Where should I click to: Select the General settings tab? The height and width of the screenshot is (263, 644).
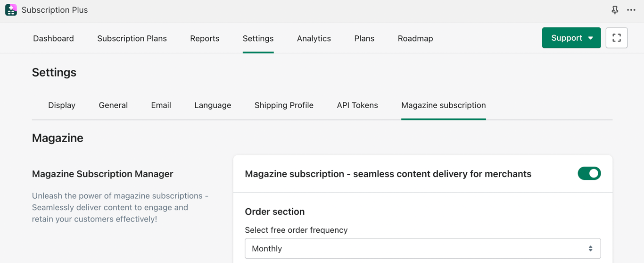point(113,105)
